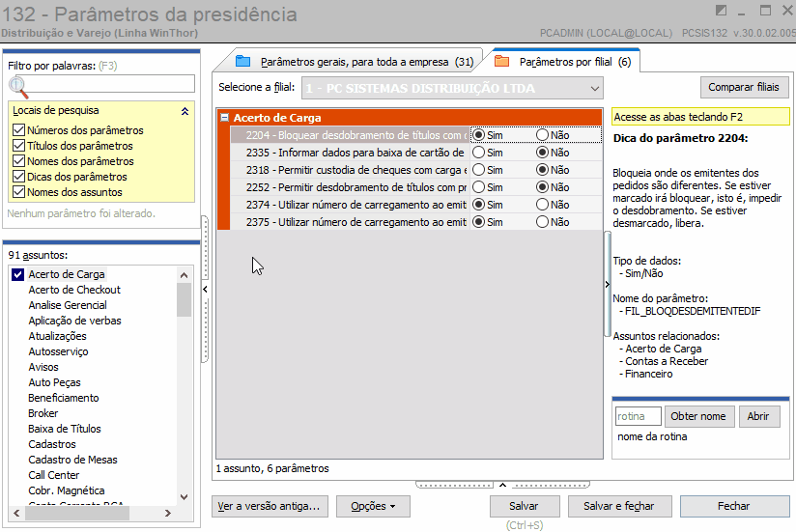
Task: Select Broker subject
Action: 43,413
